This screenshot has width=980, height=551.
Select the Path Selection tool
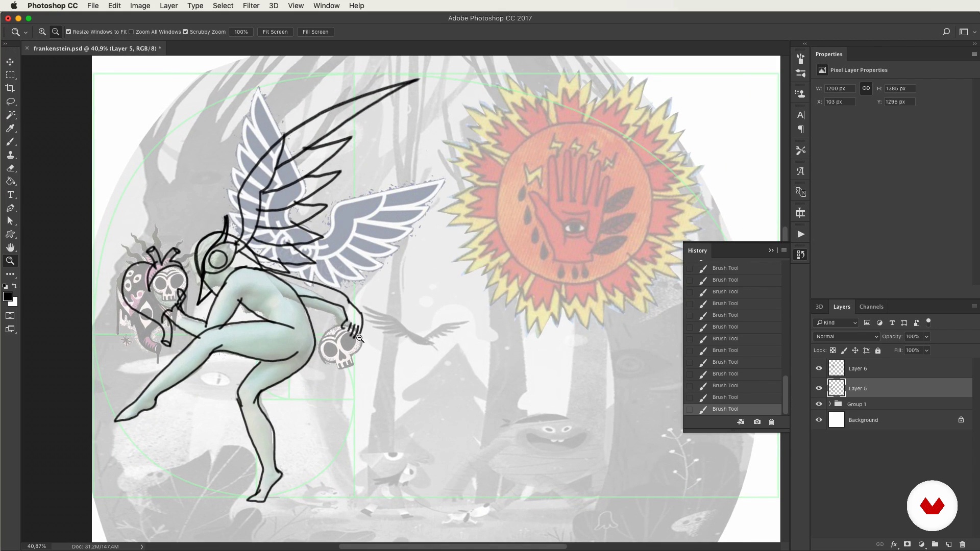pos(10,221)
